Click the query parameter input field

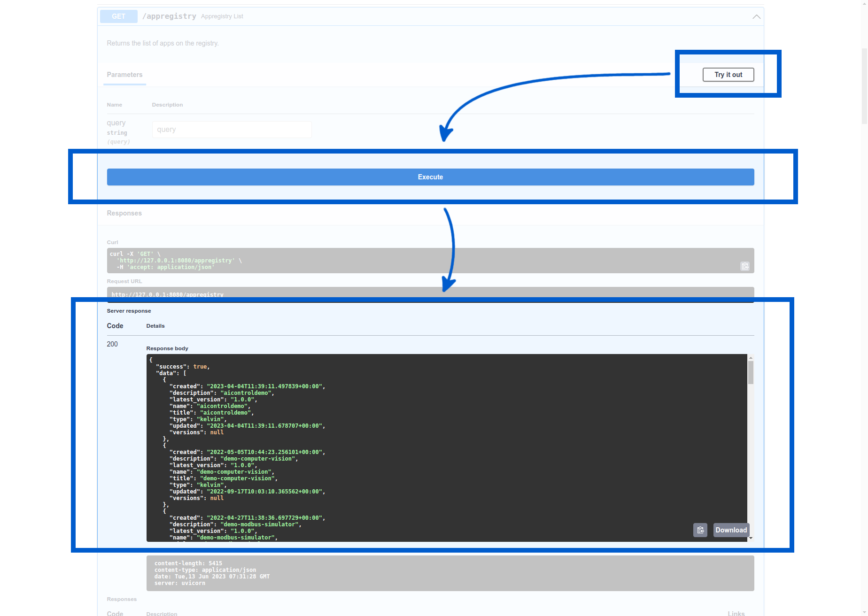click(232, 129)
